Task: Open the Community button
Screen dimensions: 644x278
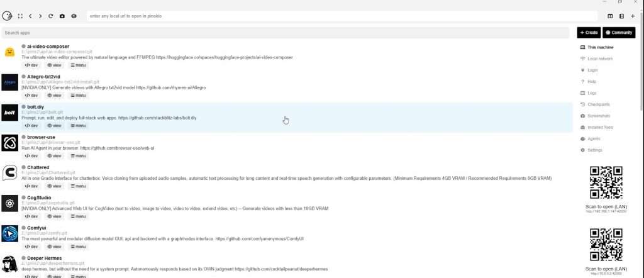Action: tap(619, 33)
